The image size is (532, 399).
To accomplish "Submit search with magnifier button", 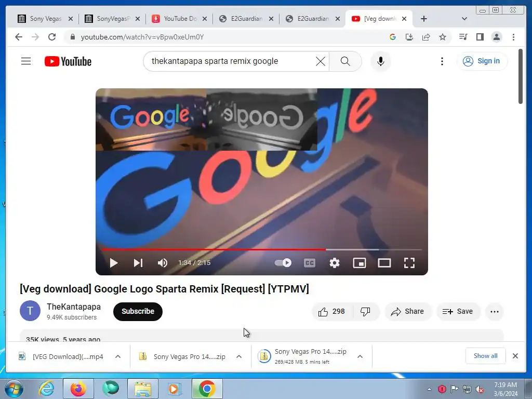I will pos(345,61).
